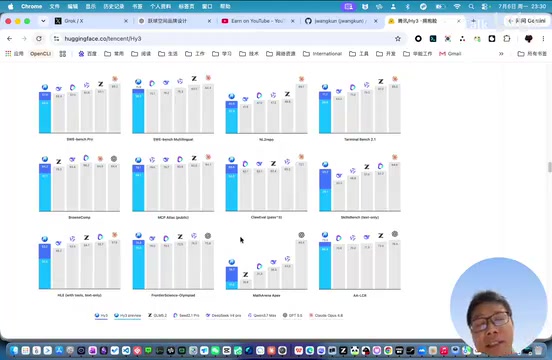Open the Apple menu
Viewport: 552px width, 360px height.
click(x=10, y=6)
